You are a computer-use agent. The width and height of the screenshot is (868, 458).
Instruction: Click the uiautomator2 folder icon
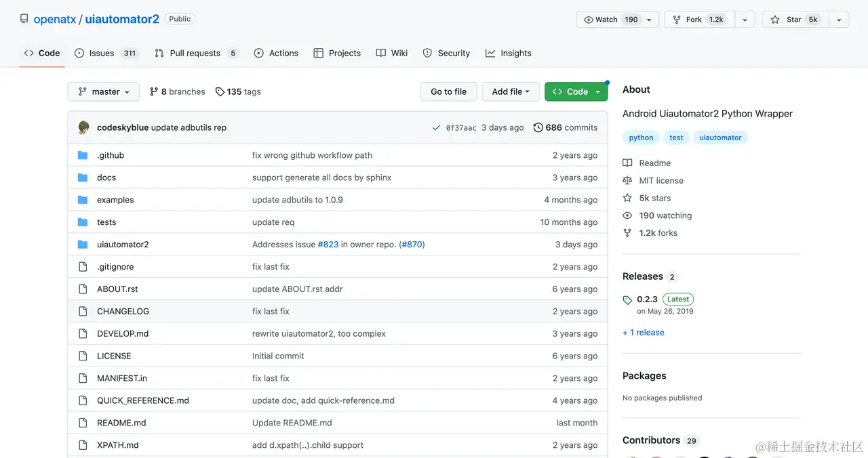[83, 245]
